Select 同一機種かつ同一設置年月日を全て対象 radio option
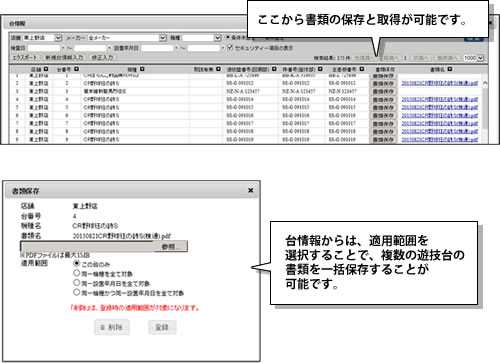 (77, 292)
